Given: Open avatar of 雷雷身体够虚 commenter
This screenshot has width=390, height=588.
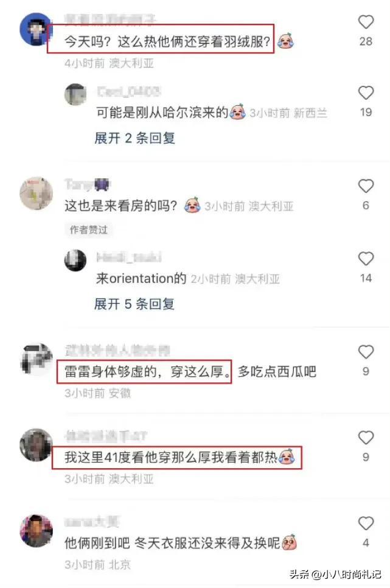Looking at the screenshot, I should tap(36, 359).
